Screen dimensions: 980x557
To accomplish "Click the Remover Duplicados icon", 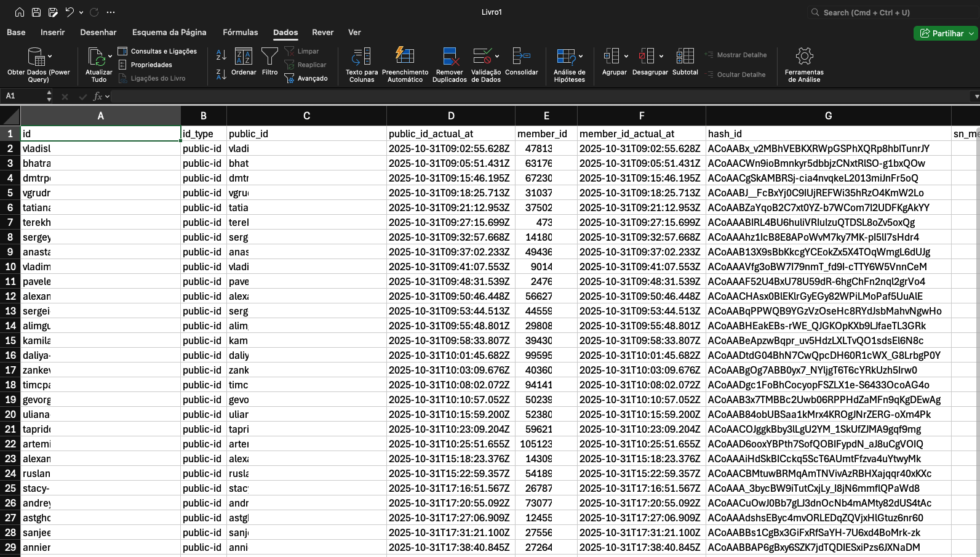I will tap(450, 57).
